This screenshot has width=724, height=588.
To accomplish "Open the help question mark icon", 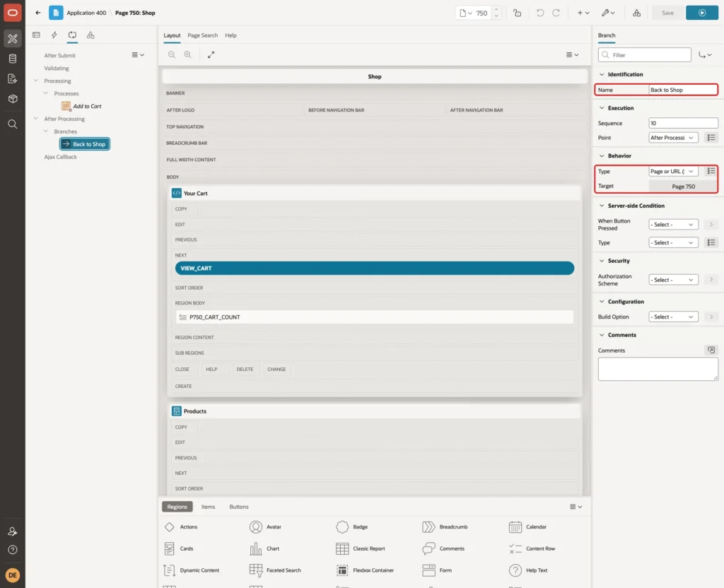I will pyautogui.click(x=13, y=550).
